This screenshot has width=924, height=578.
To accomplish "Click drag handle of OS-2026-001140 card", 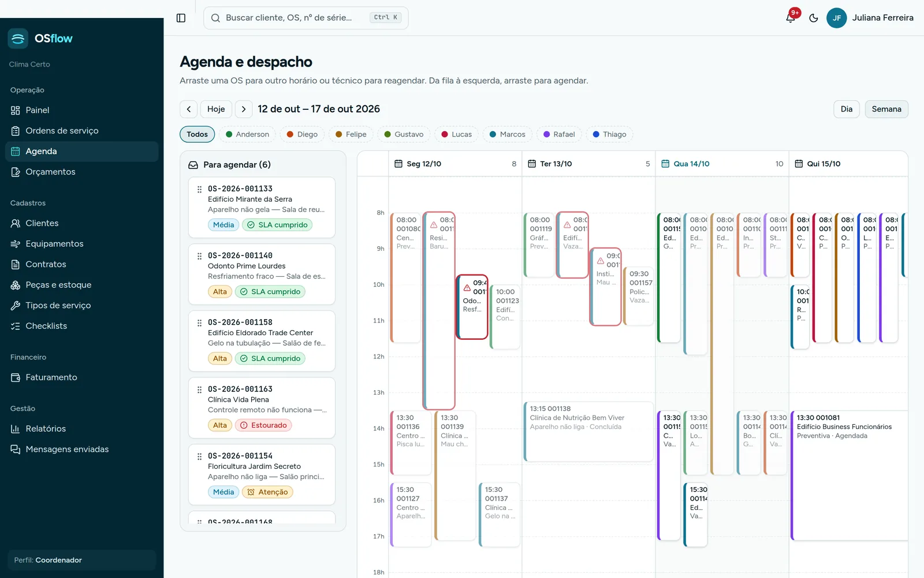I will [199, 256].
